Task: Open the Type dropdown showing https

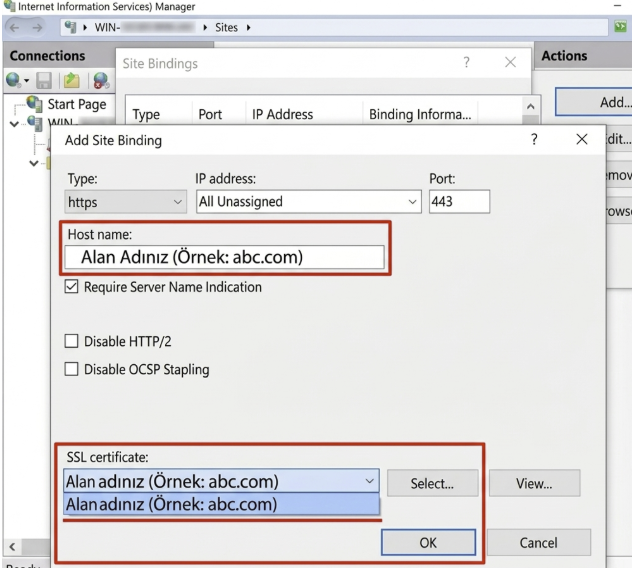Action: pos(125,202)
